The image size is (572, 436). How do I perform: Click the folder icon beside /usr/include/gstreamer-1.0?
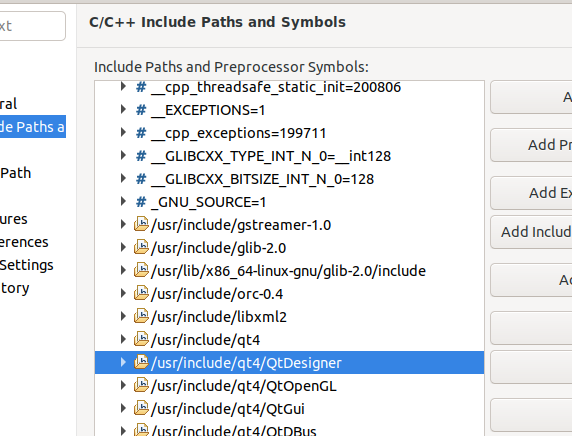tap(141, 224)
